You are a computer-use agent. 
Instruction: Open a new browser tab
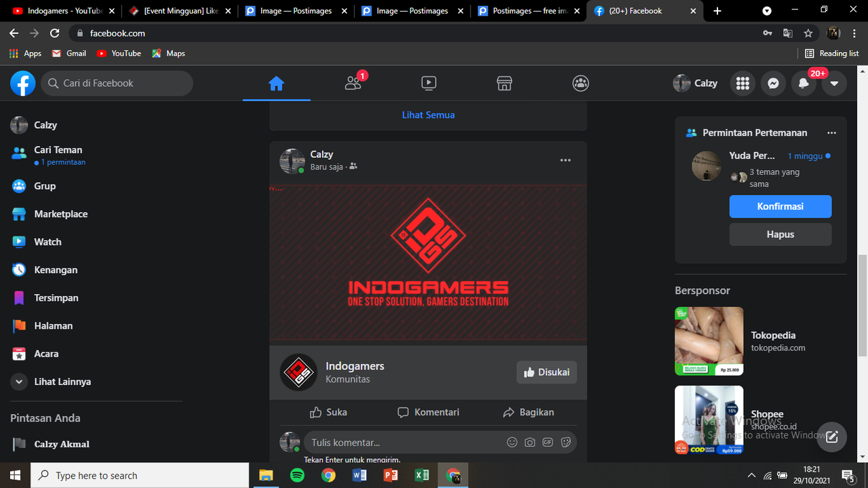pos(717,11)
